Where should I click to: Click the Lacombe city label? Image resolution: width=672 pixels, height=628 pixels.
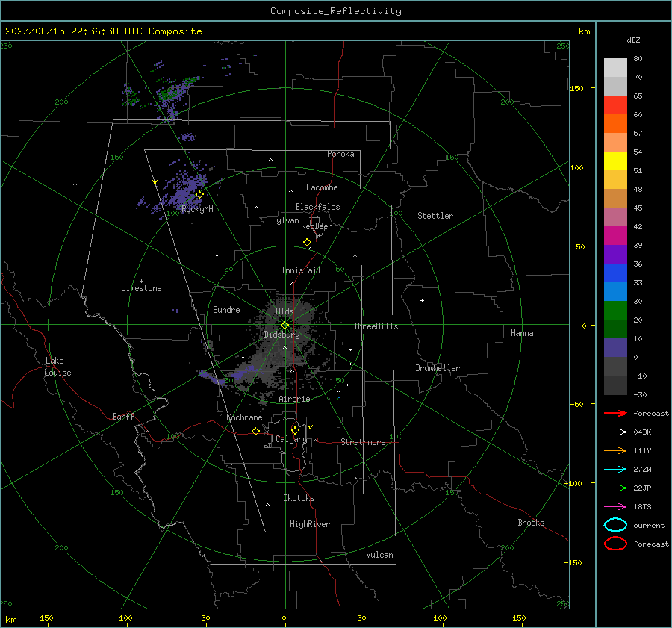coord(322,187)
